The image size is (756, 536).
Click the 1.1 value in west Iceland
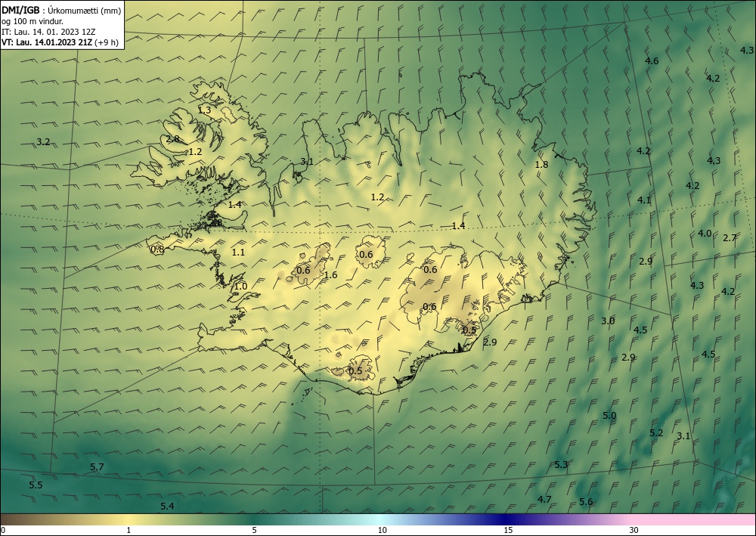pos(238,252)
